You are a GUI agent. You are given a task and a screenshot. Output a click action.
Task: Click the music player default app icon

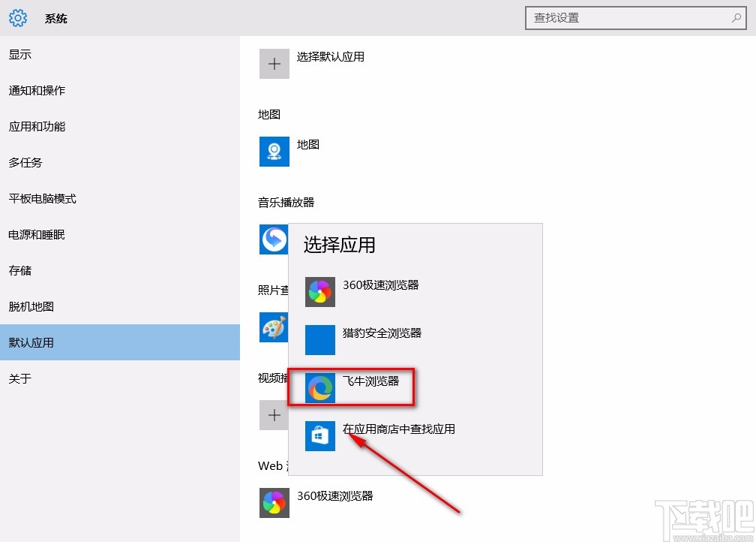click(274, 239)
